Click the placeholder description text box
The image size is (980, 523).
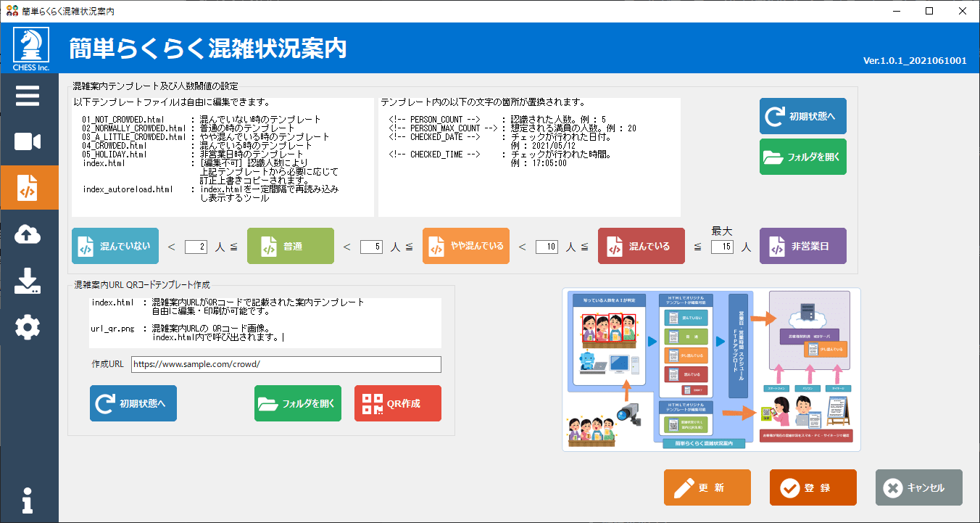(x=530, y=157)
